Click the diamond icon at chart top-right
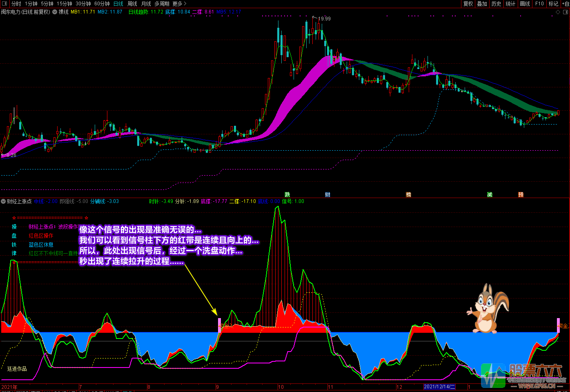Viewport: 570px width, 392px height. (558, 12)
